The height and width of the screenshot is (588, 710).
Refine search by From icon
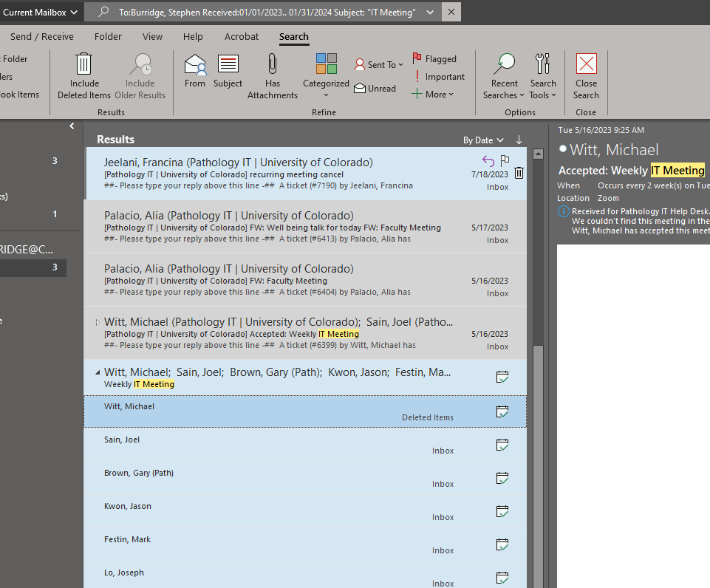[195, 64]
